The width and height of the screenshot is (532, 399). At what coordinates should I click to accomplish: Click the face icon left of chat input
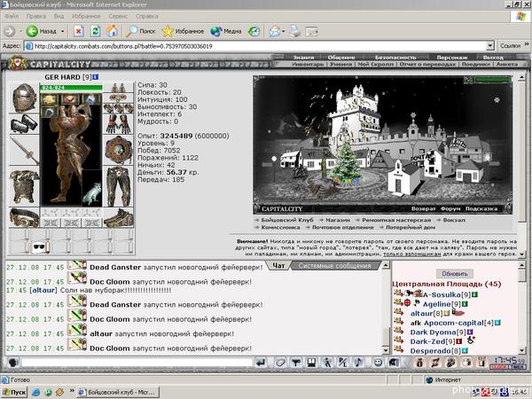pyautogui.click(x=13, y=363)
